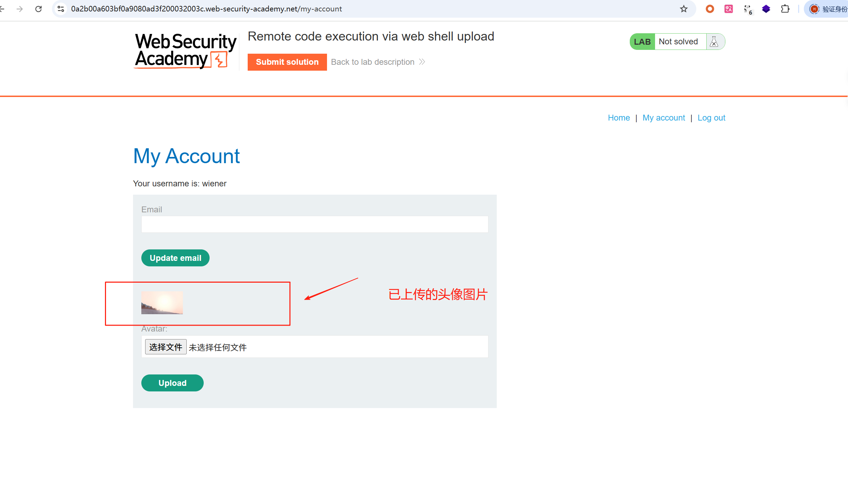This screenshot has height=504, width=848.
Task: View site information in address bar
Action: (x=61, y=9)
